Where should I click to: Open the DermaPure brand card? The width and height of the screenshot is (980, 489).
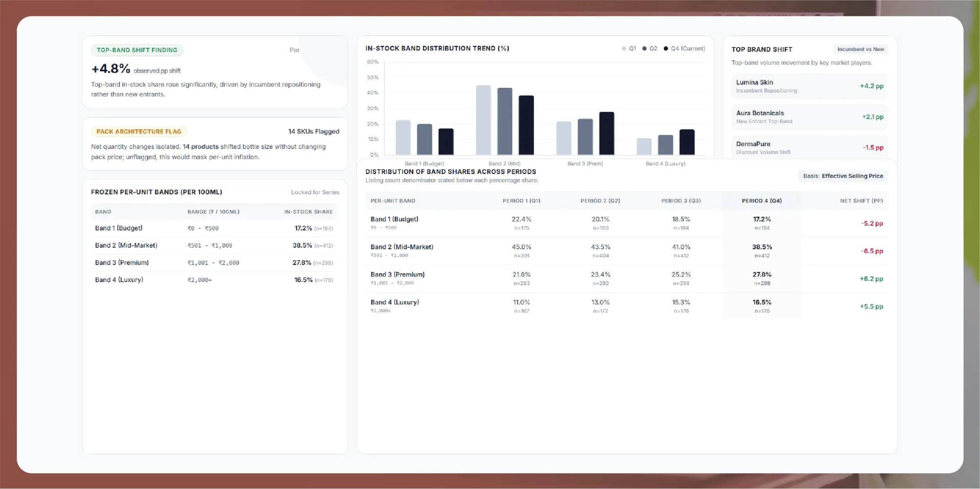[810, 148]
